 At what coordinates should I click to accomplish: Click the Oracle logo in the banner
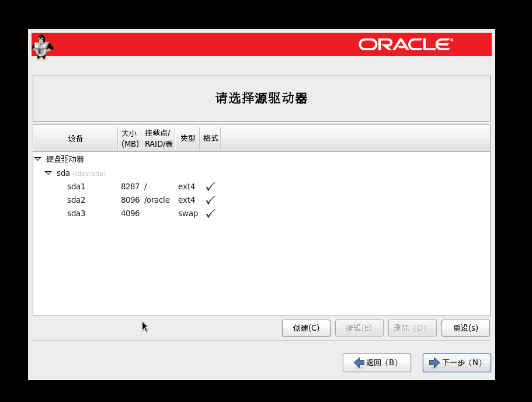(x=405, y=44)
